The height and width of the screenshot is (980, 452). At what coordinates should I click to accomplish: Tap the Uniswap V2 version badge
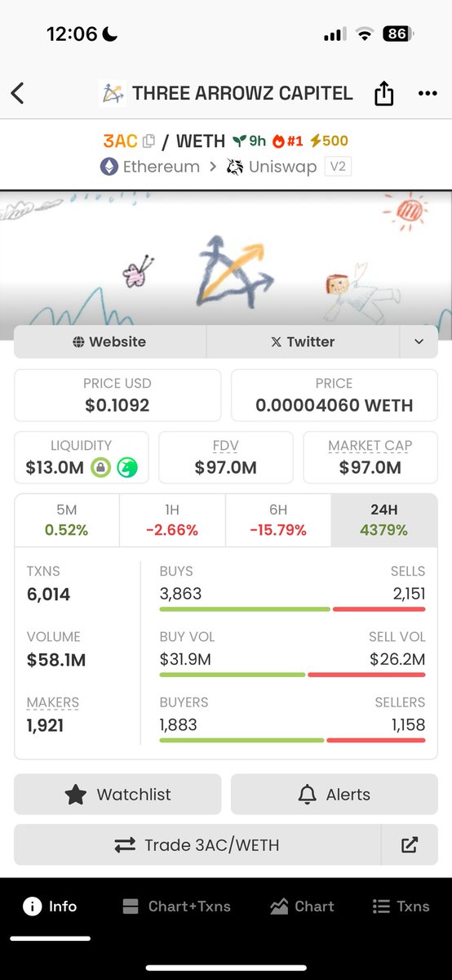(336, 167)
